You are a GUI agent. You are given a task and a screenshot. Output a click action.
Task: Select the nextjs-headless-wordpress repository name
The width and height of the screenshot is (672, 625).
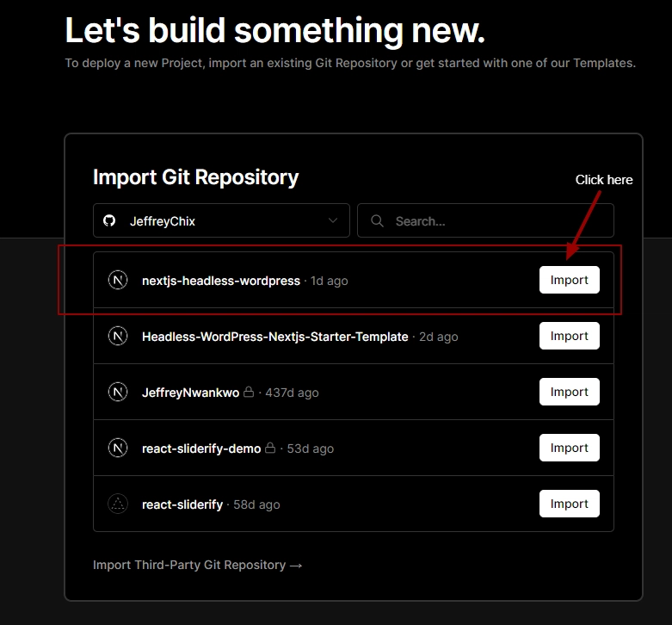pyautogui.click(x=221, y=281)
